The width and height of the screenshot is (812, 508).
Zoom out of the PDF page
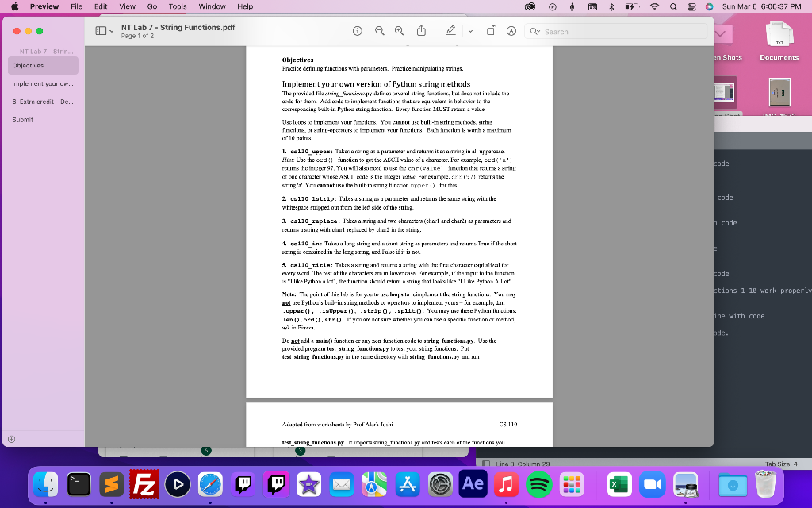pyautogui.click(x=379, y=31)
